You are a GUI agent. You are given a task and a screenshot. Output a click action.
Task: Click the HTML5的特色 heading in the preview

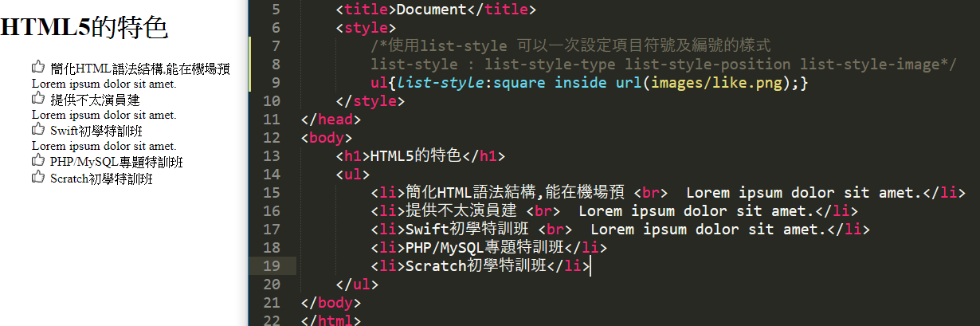click(x=84, y=28)
